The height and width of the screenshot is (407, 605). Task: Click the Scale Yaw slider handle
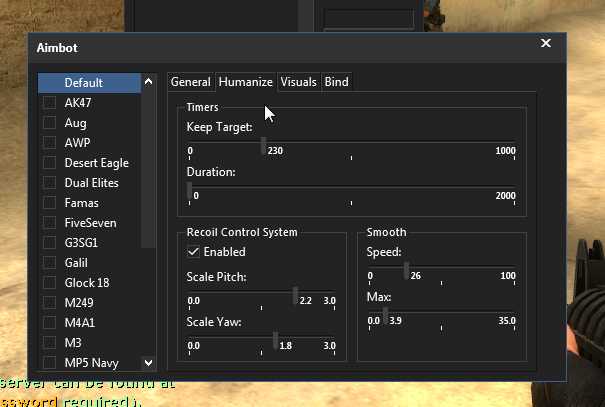click(x=275, y=341)
